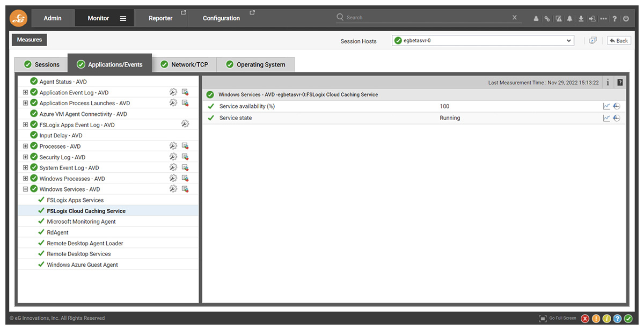The width and height of the screenshot is (644, 330).
Task: Open Windows Services - AVD thresholds icon
Action: [x=185, y=189]
